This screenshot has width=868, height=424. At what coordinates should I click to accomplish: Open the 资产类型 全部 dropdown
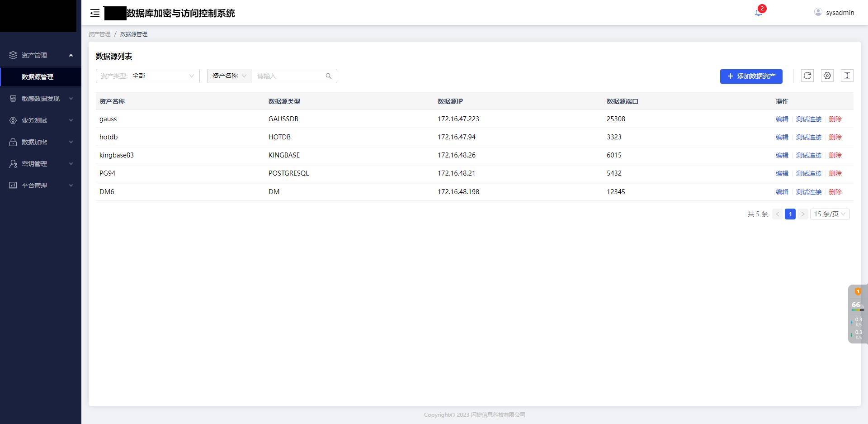[148, 76]
